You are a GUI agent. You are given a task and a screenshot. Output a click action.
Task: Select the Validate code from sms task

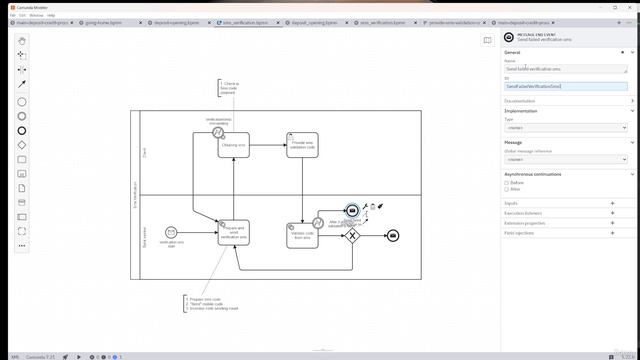(x=302, y=236)
